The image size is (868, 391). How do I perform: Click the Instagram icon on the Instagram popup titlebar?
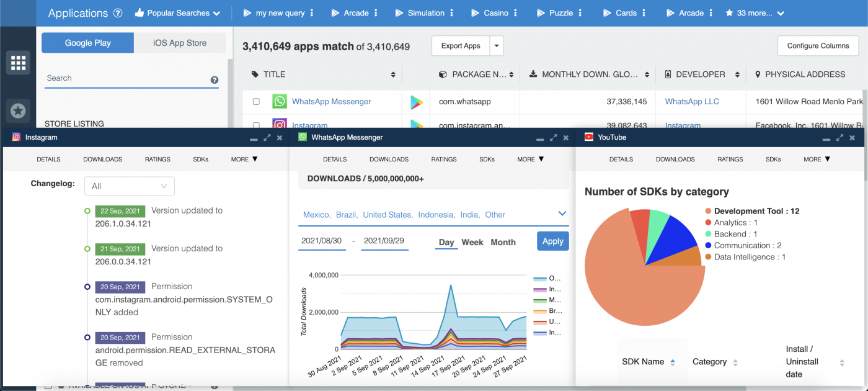click(16, 137)
